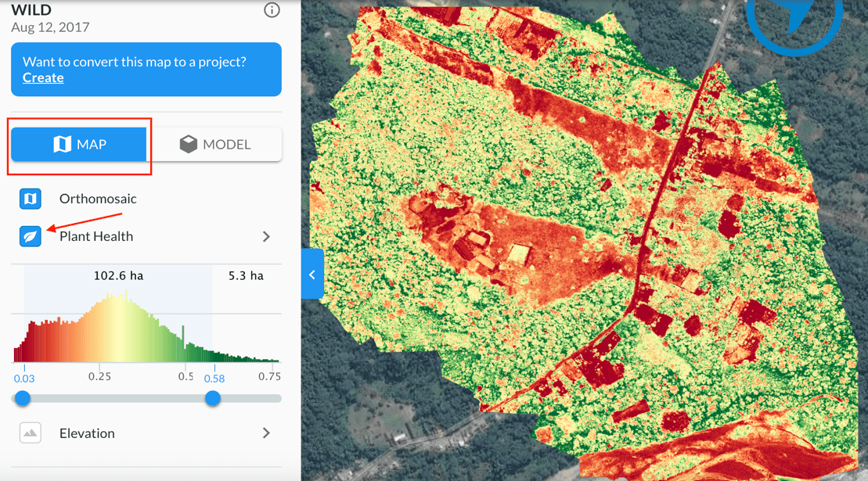This screenshot has width=868, height=481.
Task: Click the Elevation layer label
Action: click(x=87, y=433)
